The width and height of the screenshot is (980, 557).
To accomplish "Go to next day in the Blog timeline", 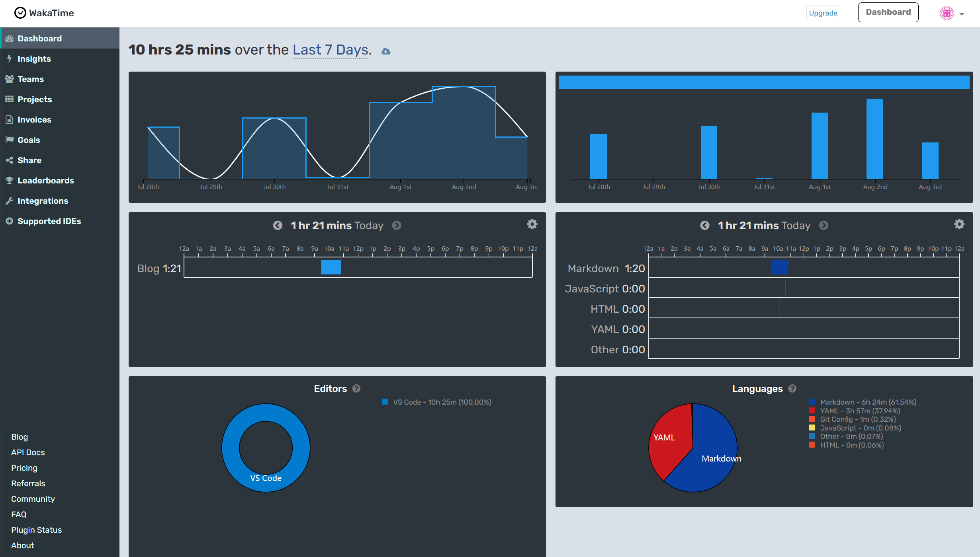I will tap(397, 226).
